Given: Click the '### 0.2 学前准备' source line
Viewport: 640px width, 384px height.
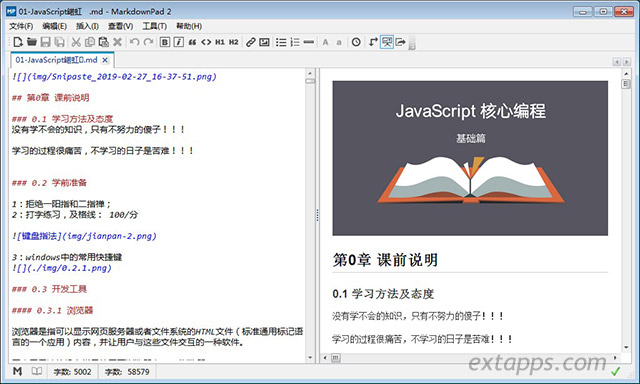Looking at the screenshot, I should pyautogui.click(x=49, y=182).
